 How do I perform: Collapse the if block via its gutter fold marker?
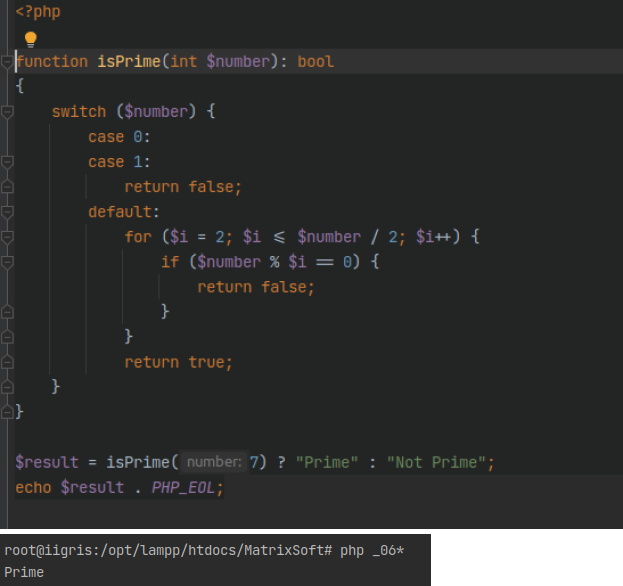coord(7,262)
